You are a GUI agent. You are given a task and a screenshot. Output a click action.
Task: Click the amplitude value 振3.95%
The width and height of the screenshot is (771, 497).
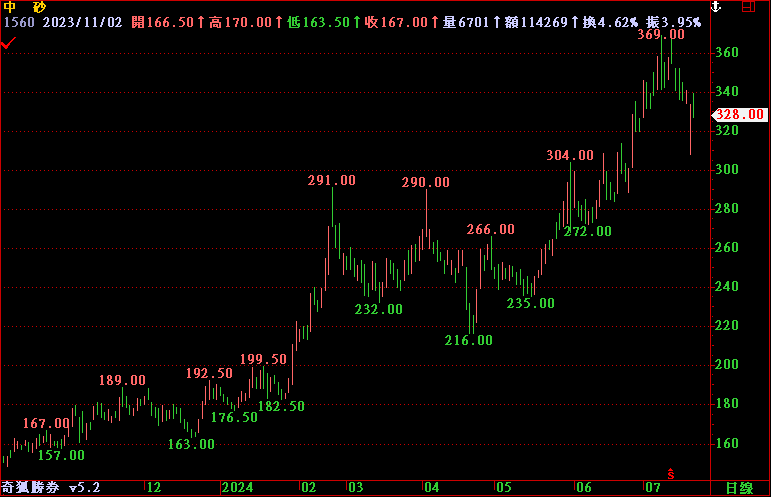674,22
